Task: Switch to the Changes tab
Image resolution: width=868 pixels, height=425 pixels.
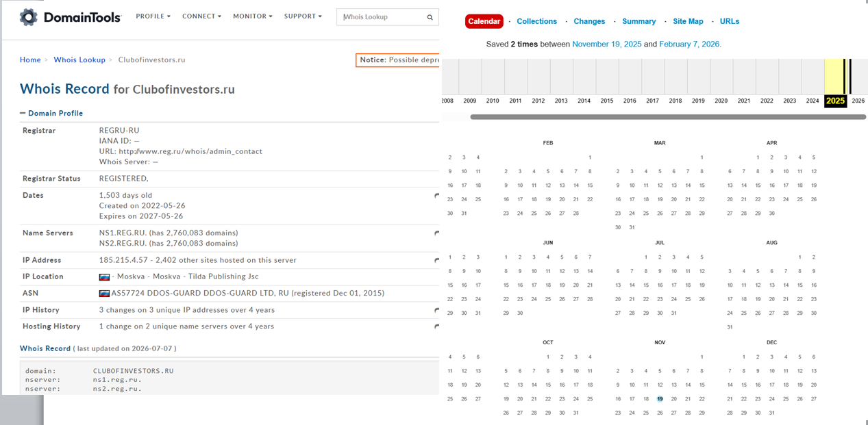Action: [x=589, y=22]
